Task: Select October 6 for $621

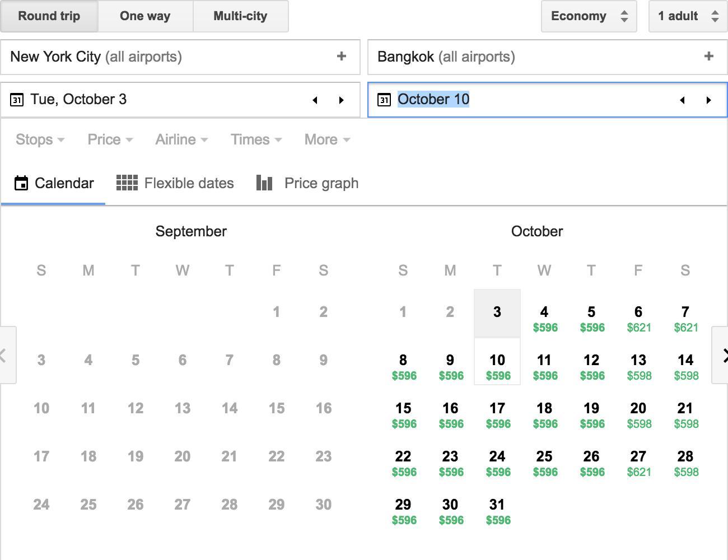Action: [638, 319]
